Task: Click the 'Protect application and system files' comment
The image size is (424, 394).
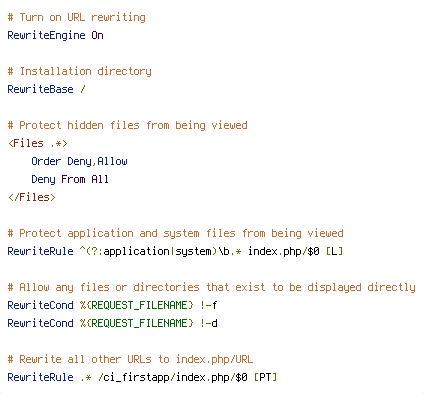Action: click(x=175, y=233)
